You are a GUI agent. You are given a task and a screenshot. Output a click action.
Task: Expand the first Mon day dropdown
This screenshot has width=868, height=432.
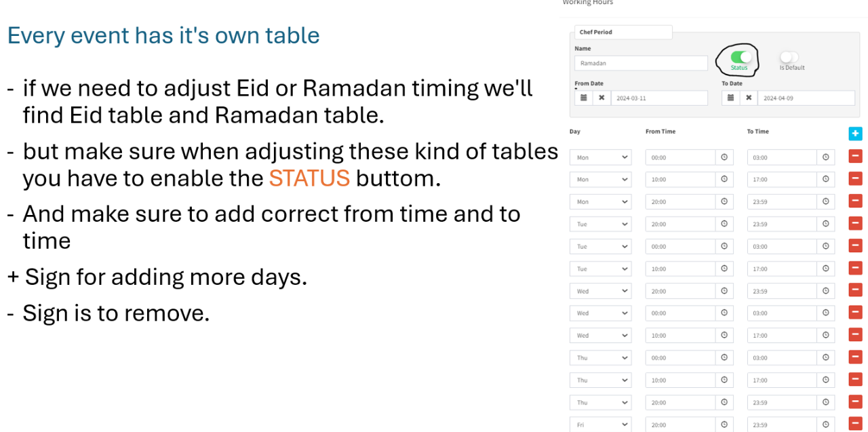pos(601,157)
